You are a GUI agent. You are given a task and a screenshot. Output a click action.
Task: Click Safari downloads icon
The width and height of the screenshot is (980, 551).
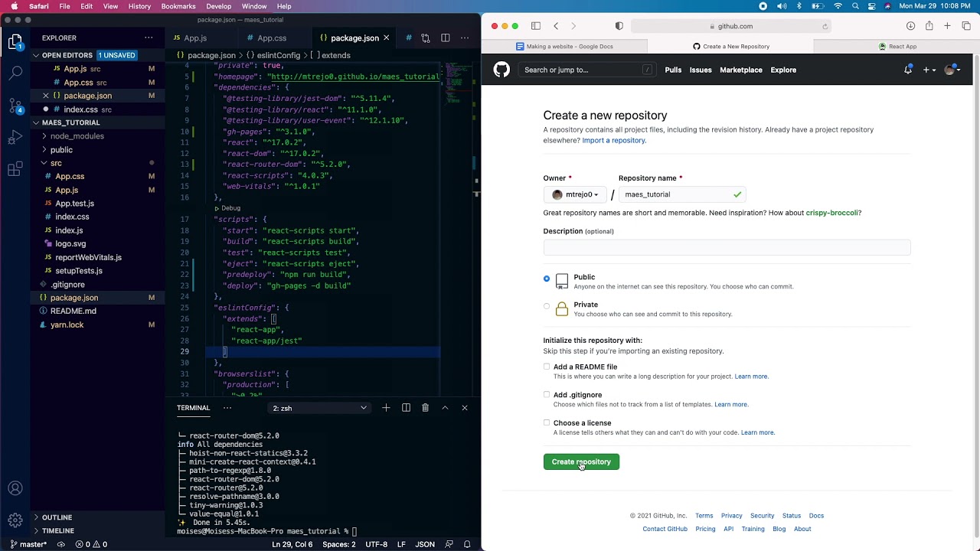point(910,26)
